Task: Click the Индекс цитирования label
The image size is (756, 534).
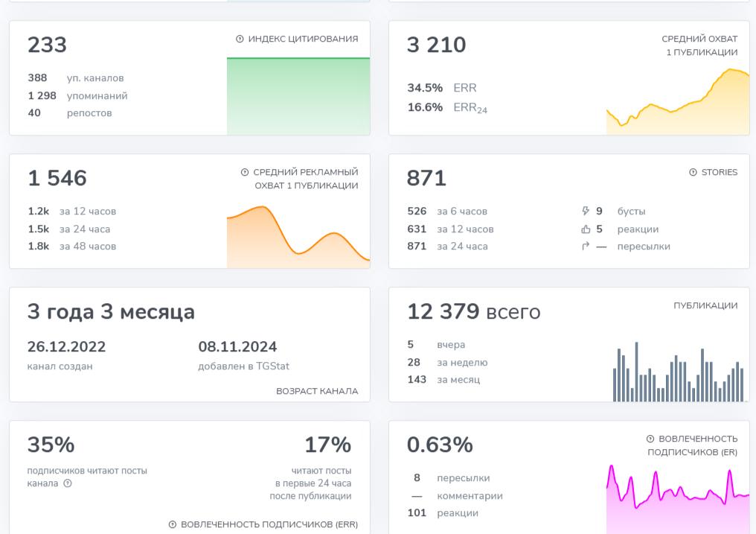Action: [x=304, y=39]
